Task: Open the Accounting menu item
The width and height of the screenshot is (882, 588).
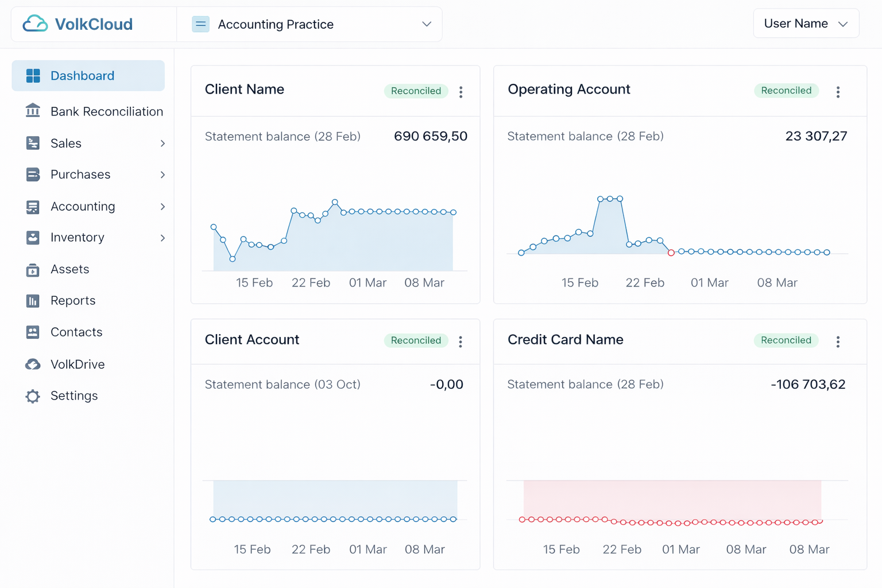Action: (x=83, y=206)
